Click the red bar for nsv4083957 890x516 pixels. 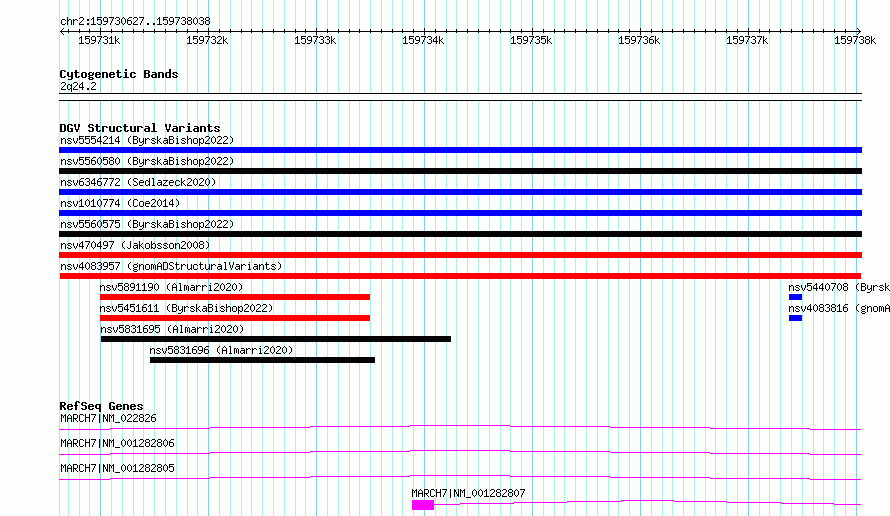460,276
